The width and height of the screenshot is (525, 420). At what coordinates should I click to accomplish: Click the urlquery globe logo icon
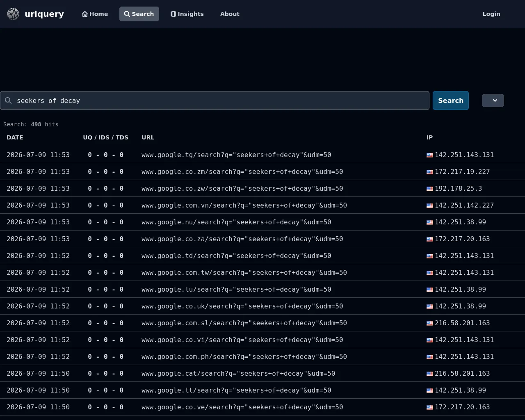[x=13, y=14]
